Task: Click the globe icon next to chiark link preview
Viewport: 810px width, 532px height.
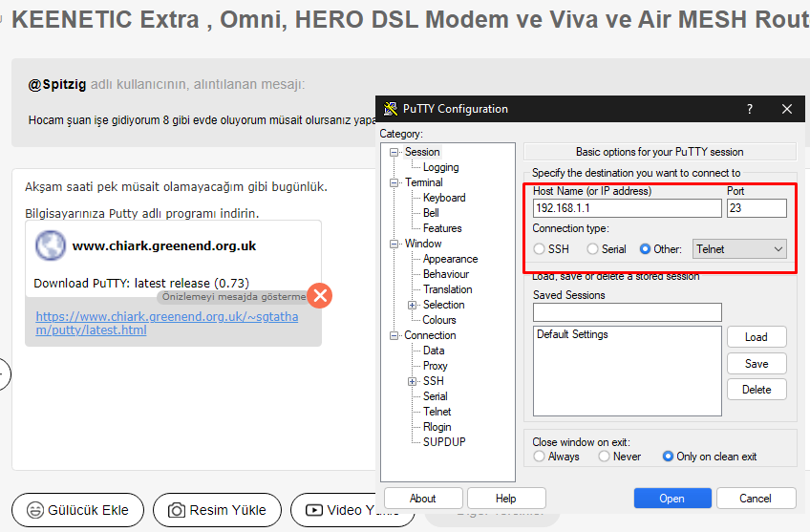Action: [51, 245]
